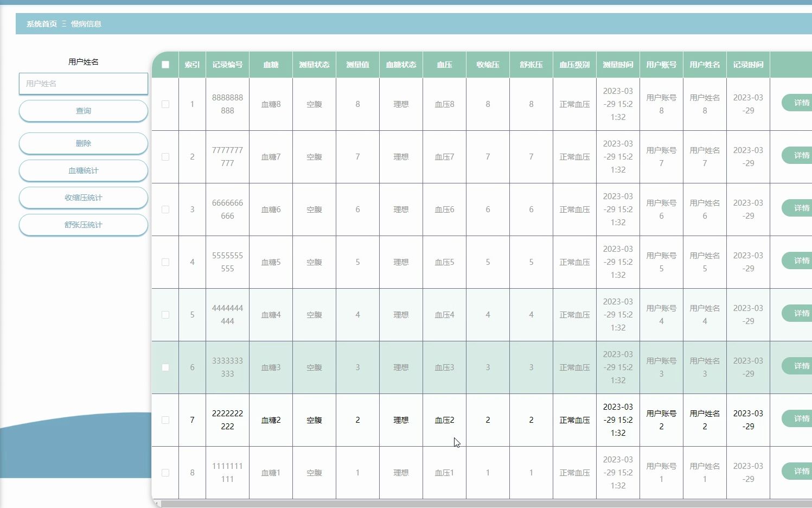
Task: Tick the checkbox for row with 血糖7
Action: click(165, 157)
